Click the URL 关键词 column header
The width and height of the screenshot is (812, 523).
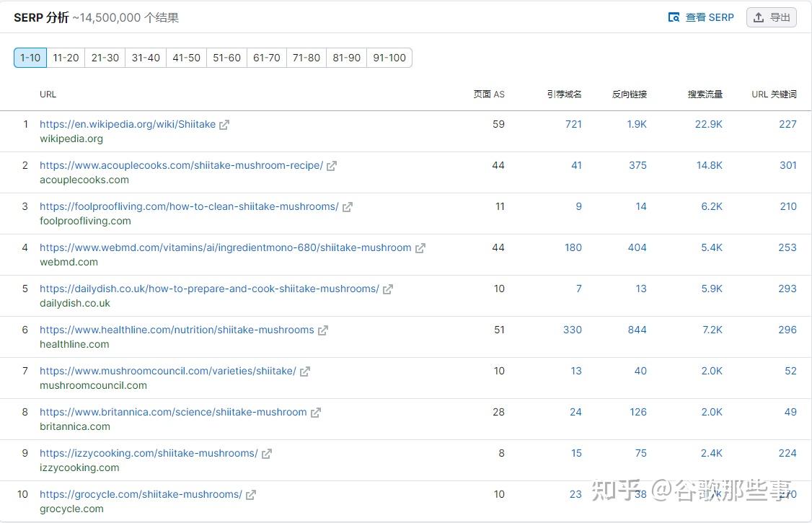[775, 95]
